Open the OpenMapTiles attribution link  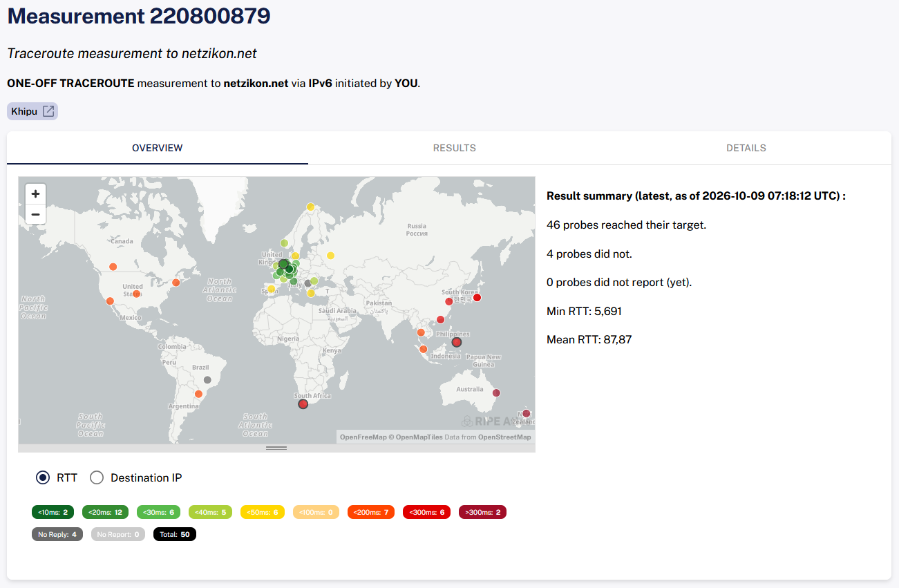(418, 437)
